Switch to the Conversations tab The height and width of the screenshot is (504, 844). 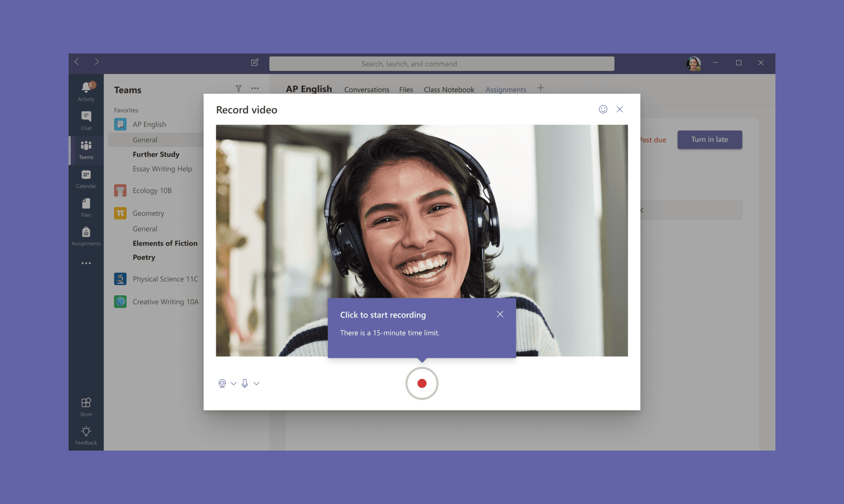click(x=367, y=90)
